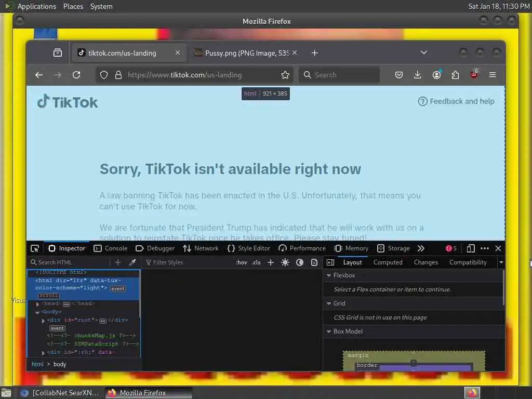532x399 pixels.
Task: Show more devtools tabs chevron
Action: [x=421, y=248]
